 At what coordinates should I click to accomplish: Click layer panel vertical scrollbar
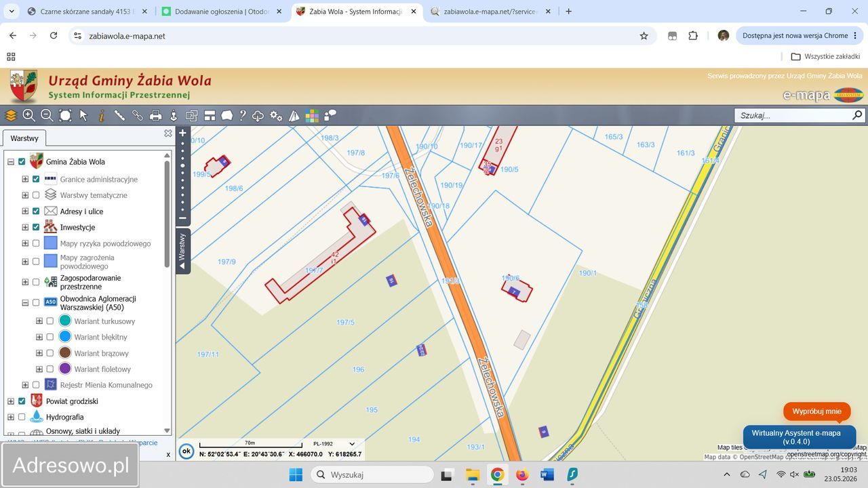[167, 213]
